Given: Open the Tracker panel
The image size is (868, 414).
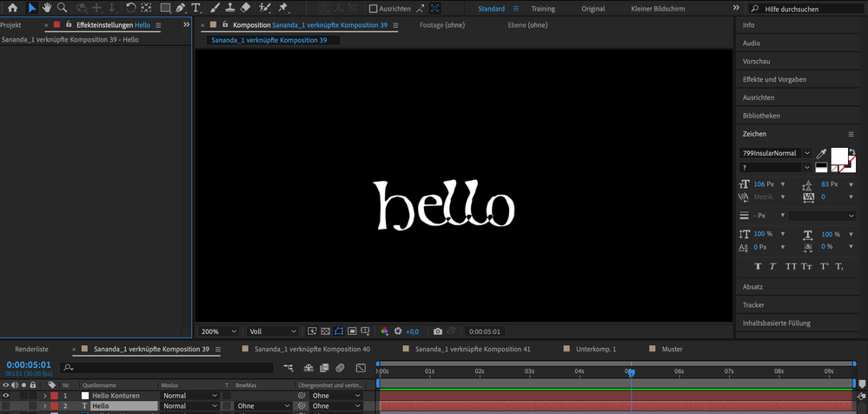Looking at the screenshot, I should pos(753,304).
